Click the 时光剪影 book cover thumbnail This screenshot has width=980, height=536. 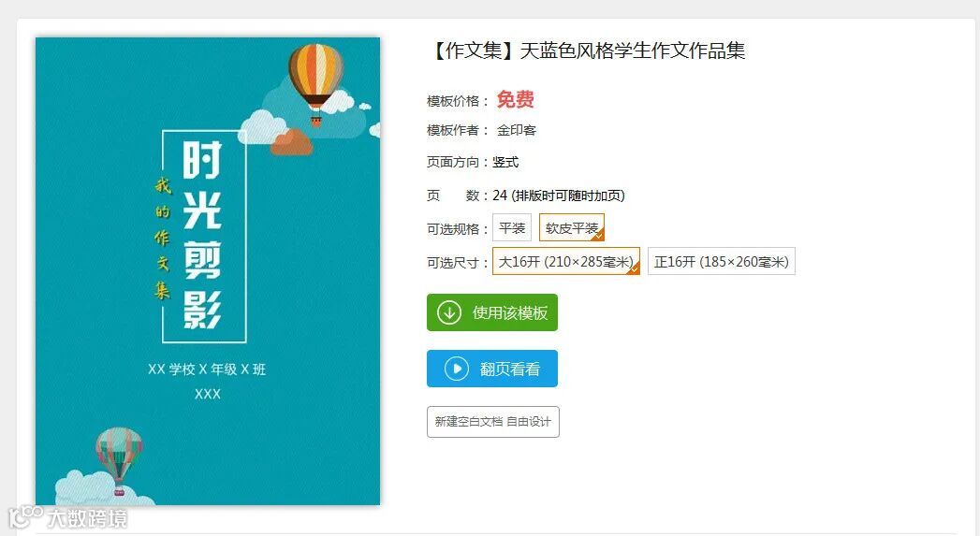tap(208, 271)
